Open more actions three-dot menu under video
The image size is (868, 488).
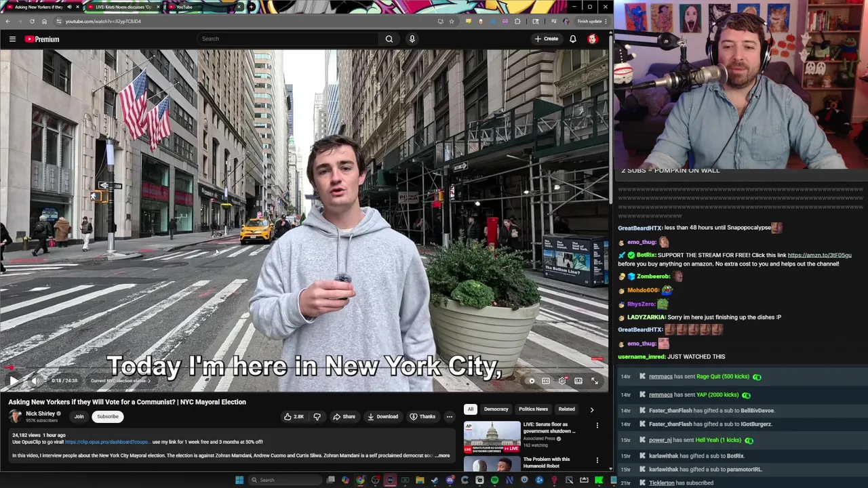(450, 416)
